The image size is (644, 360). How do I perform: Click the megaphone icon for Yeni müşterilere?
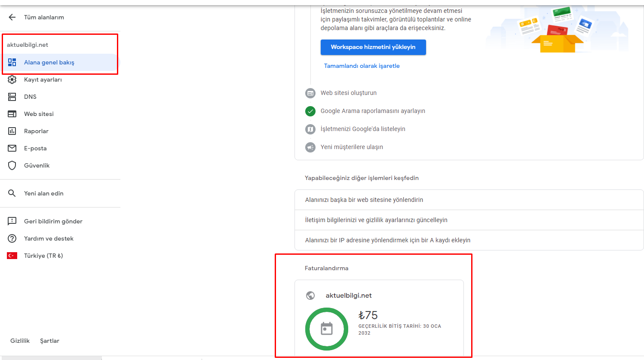tap(310, 147)
